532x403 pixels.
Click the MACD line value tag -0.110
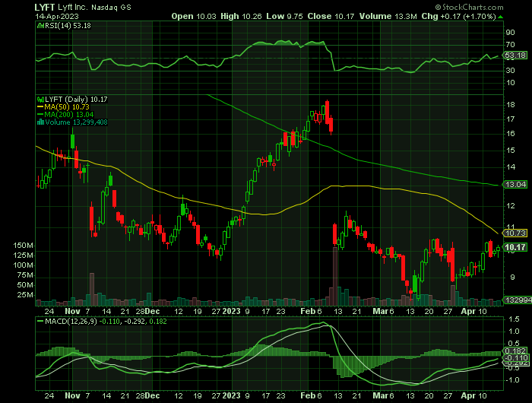(516, 358)
